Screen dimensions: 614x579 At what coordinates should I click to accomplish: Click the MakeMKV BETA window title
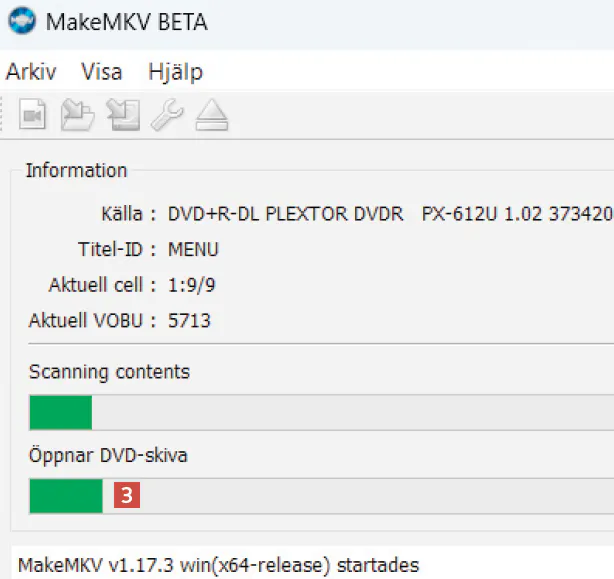click(127, 21)
